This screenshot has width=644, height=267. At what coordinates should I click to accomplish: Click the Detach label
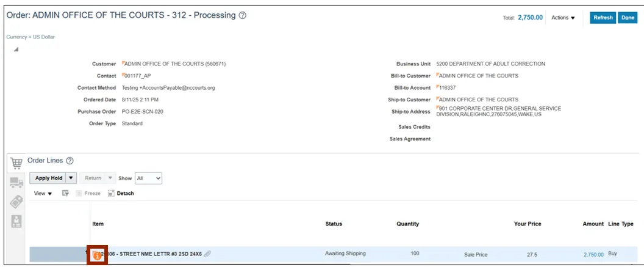click(125, 193)
